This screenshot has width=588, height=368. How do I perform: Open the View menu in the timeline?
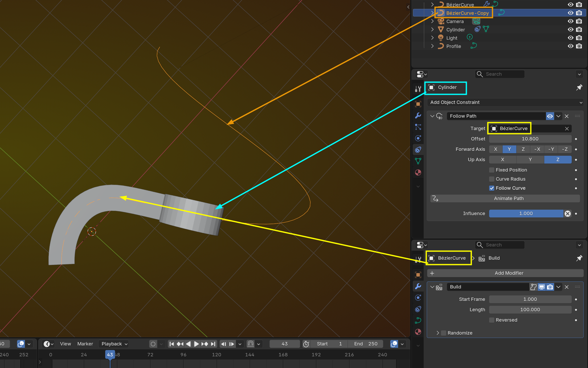point(66,344)
